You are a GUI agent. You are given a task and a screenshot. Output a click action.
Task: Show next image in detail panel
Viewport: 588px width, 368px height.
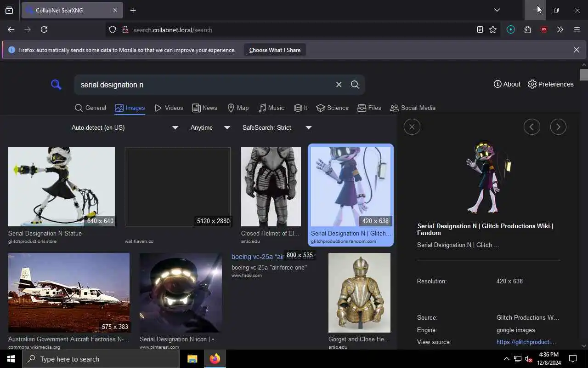558,127
